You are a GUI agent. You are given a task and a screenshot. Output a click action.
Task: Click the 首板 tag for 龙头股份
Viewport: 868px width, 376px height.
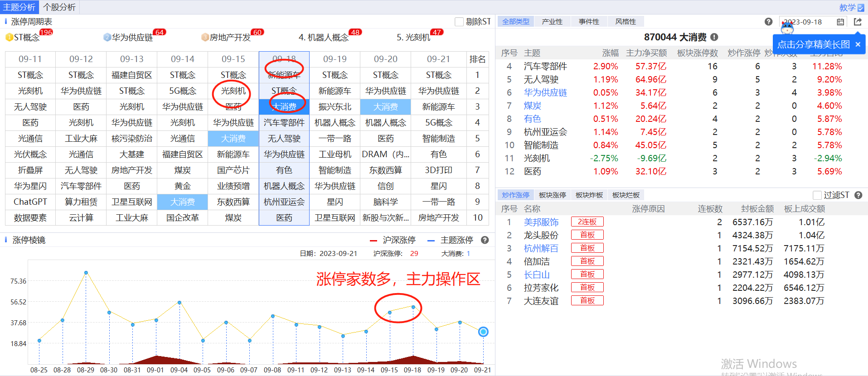pos(587,235)
